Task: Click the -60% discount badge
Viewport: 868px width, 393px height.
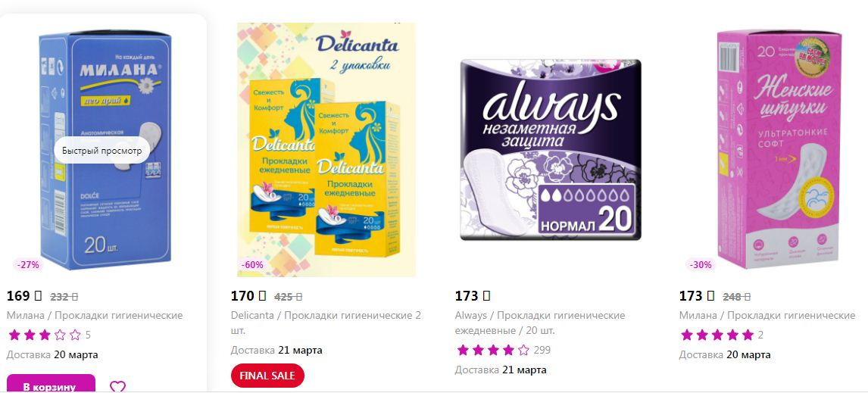Action: coord(252,264)
